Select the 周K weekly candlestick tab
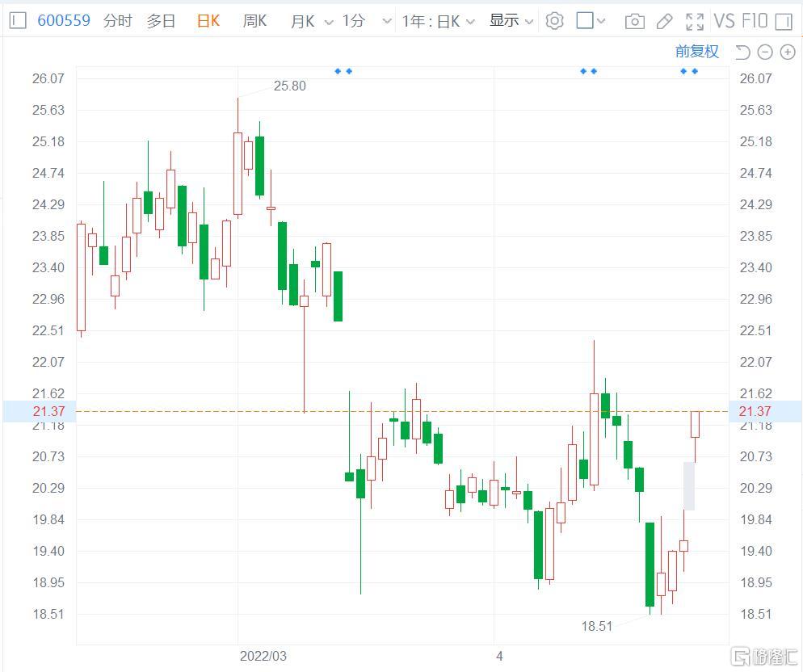Viewport: 803px width, 672px height. click(x=254, y=21)
